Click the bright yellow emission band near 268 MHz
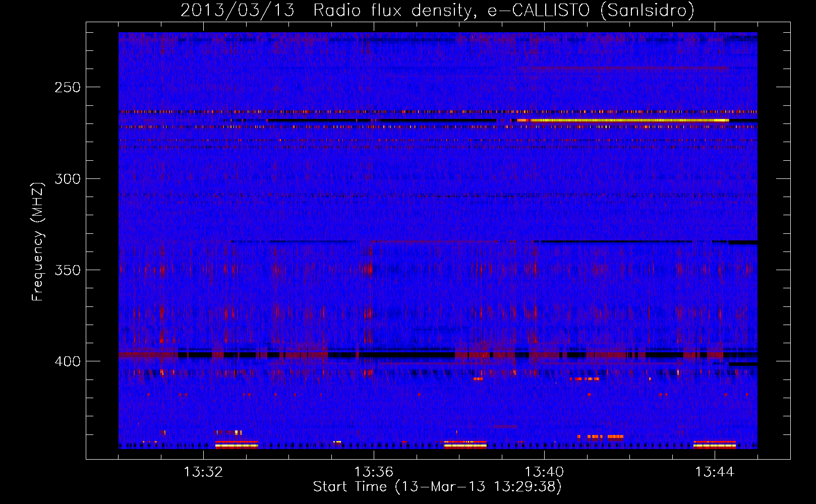This screenshot has height=504, width=816. [623, 120]
